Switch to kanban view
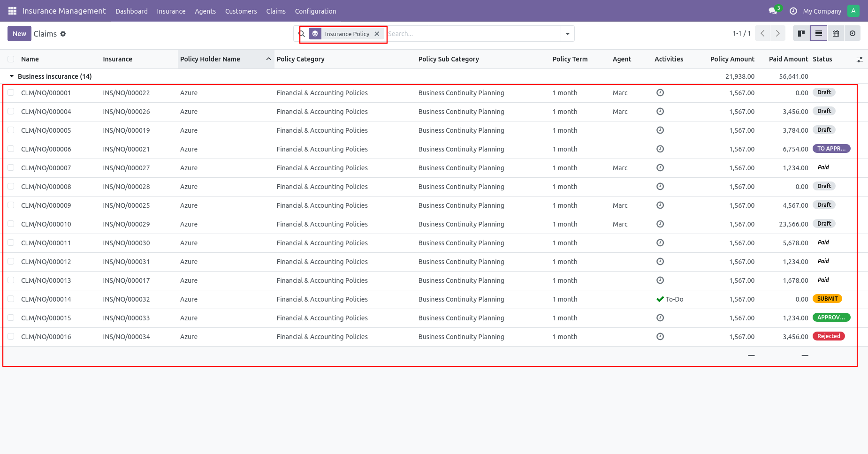Screen dimensions: 868x454 pyautogui.click(x=801, y=33)
